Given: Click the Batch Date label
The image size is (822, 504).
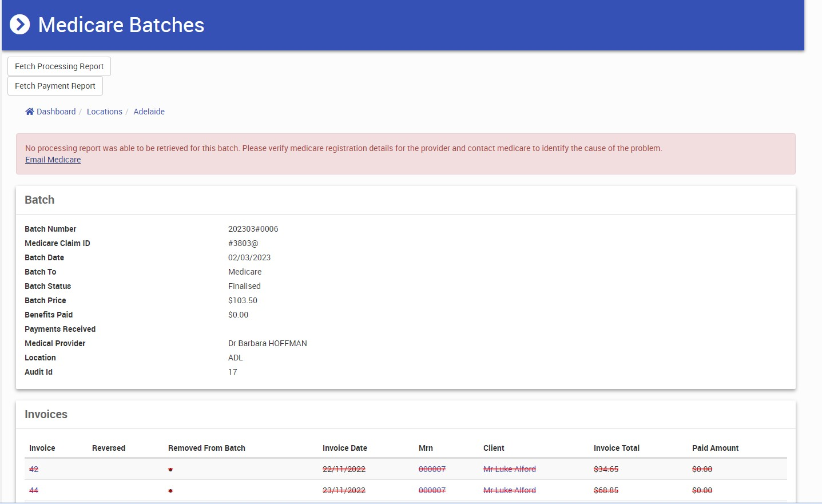Looking at the screenshot, I should tap(44, 257).
